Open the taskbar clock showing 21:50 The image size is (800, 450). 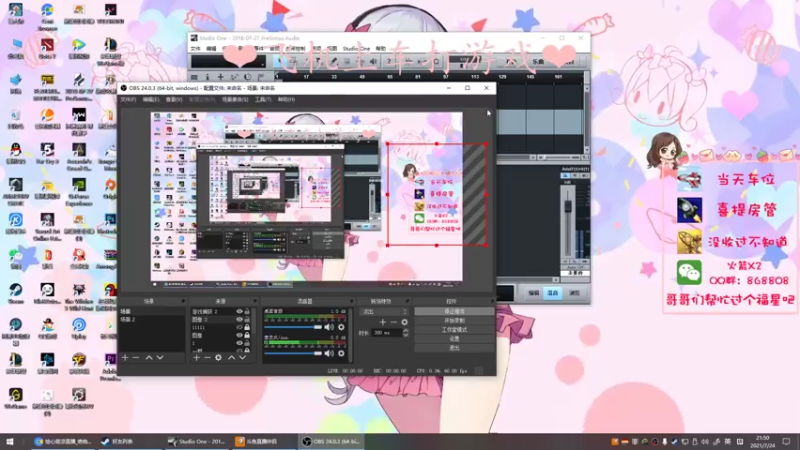[762, 441]
